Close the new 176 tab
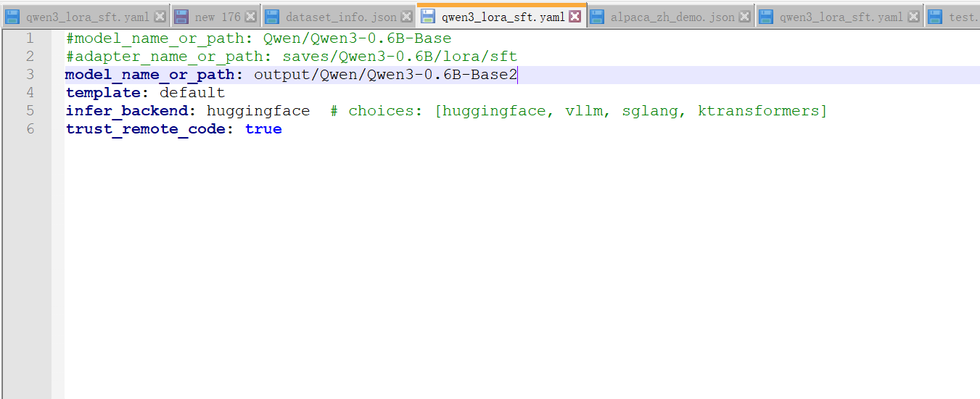This screenshot has height=399, width=980. coord(250,17)
